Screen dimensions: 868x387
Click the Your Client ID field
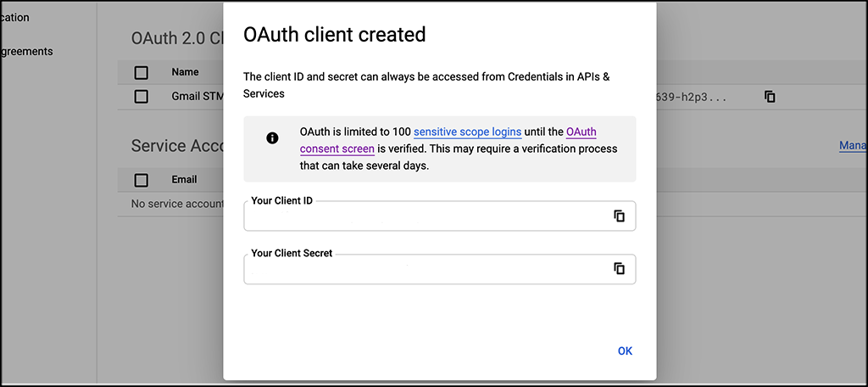(x=440, y=216)
